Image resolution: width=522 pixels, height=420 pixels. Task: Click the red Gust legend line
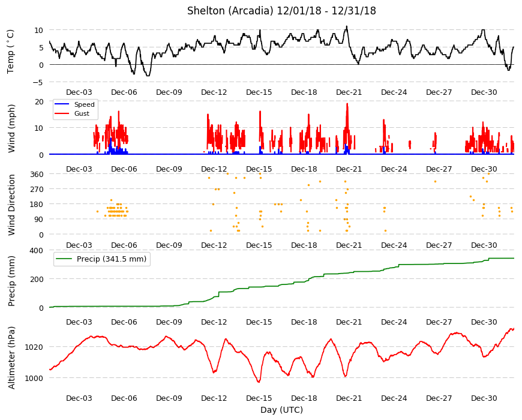[x=62, y=113]
